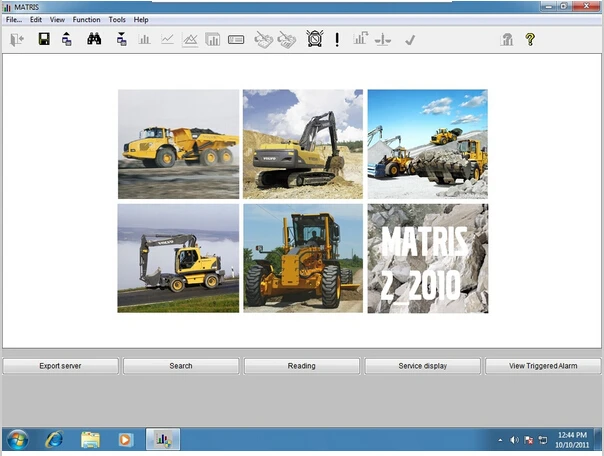
Task: Click the exclamation mark alarm icon
Action: 337,39
